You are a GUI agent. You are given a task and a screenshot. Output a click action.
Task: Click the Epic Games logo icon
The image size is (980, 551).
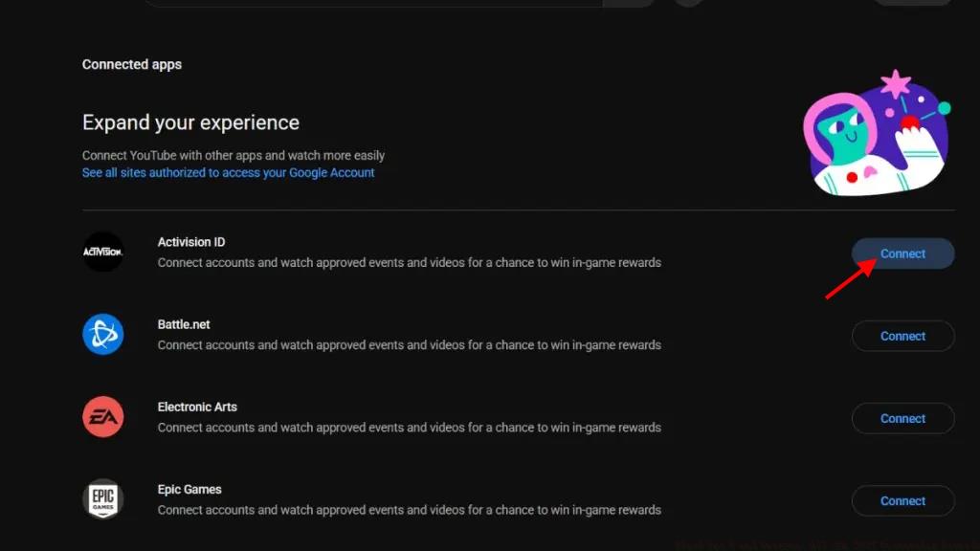[x=102, y=499]
